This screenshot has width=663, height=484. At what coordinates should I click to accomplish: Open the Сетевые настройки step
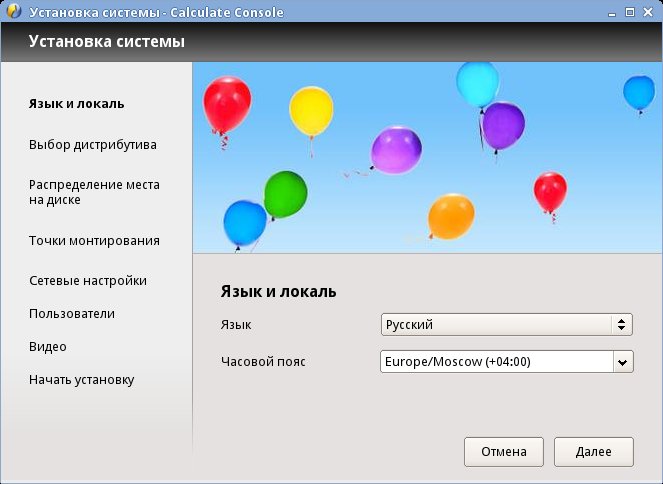88,281
